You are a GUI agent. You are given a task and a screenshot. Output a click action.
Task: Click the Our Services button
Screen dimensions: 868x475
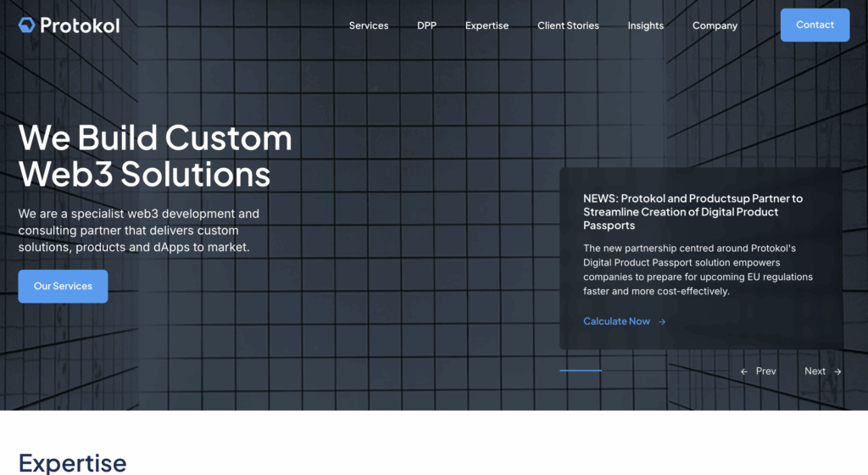coord(63,286)
